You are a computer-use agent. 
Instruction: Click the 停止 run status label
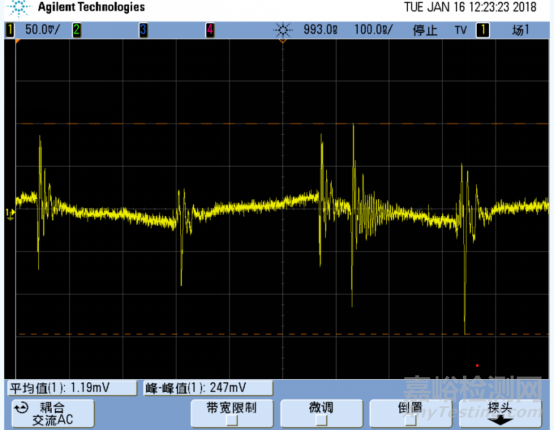[425, 30]
